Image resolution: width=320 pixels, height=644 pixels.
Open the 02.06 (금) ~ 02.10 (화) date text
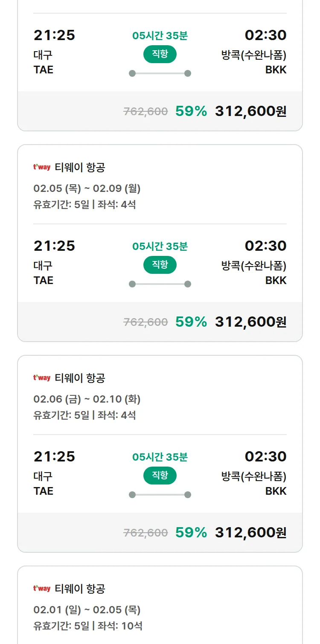point(87,399)
